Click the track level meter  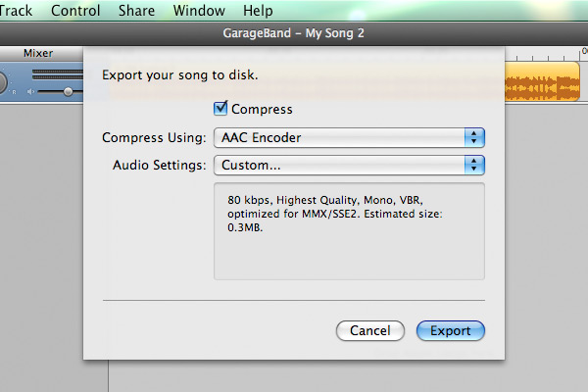pos(58,74)
